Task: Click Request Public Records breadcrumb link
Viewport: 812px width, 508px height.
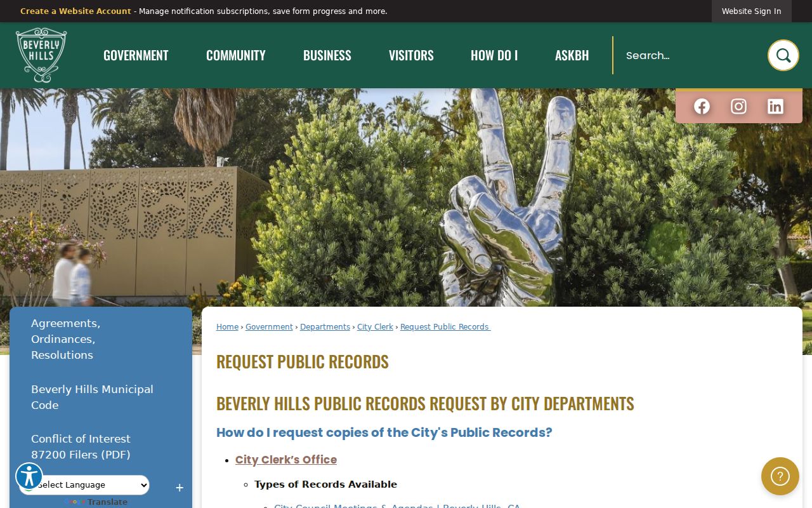Action: [445, 327]
